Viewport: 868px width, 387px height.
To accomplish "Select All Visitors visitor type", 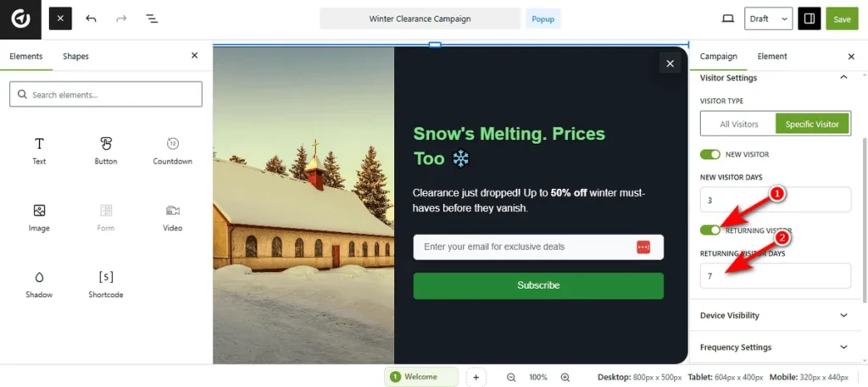I will coord(738,124).
